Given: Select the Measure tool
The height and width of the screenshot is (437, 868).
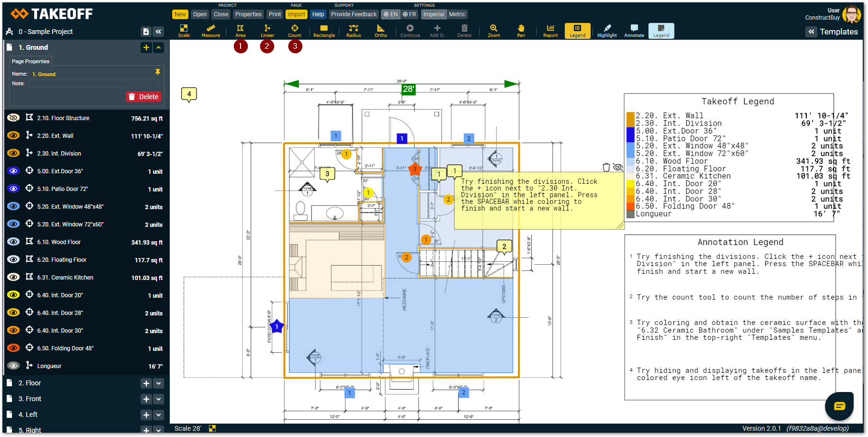Looking at the screenshot, I should [211, 31].
